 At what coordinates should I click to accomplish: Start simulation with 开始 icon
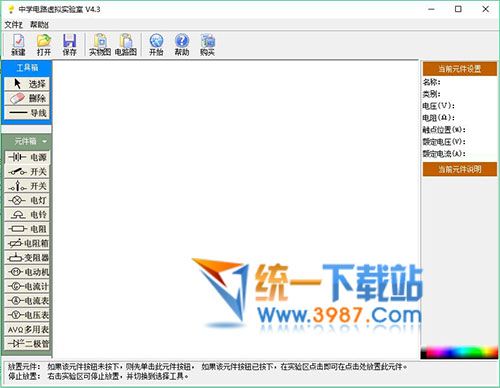[x=156, y=45]
